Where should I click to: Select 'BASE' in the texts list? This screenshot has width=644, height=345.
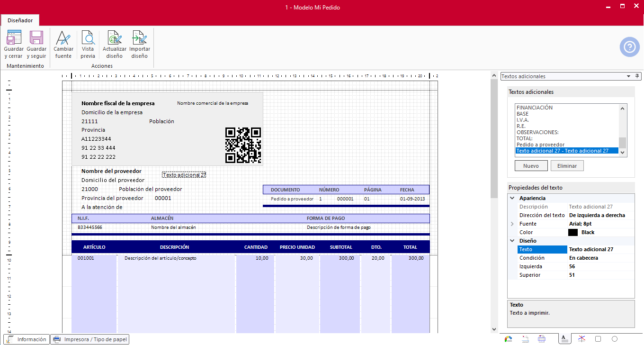pyautogui.click(x=522, y=114)
